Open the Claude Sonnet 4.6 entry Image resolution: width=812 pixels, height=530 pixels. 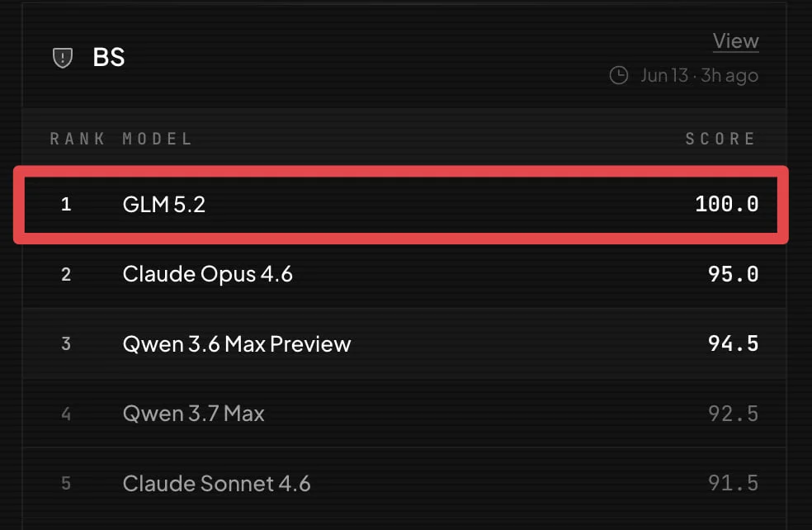[216, 484]
